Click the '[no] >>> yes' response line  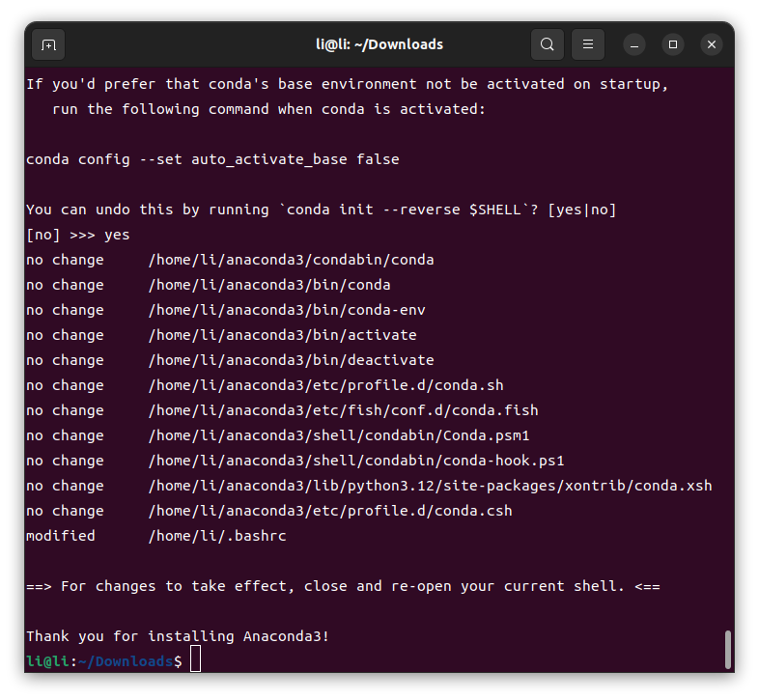pyautogui.click(x=78, y=236)
